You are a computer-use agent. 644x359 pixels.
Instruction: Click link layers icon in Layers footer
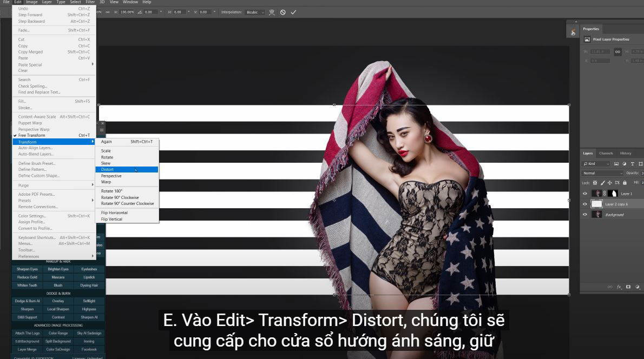pos(610,287)
